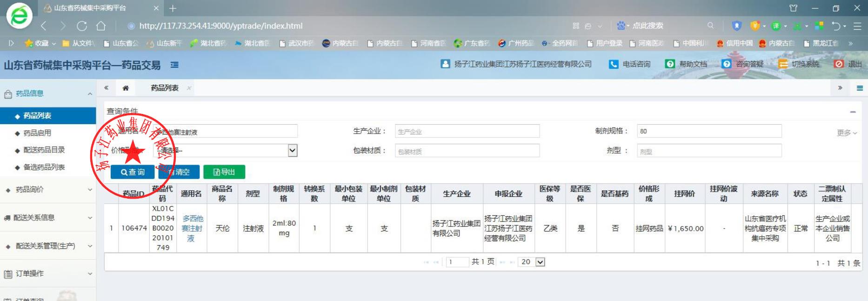Click the 导出 export button

click(x=224, y=172)
